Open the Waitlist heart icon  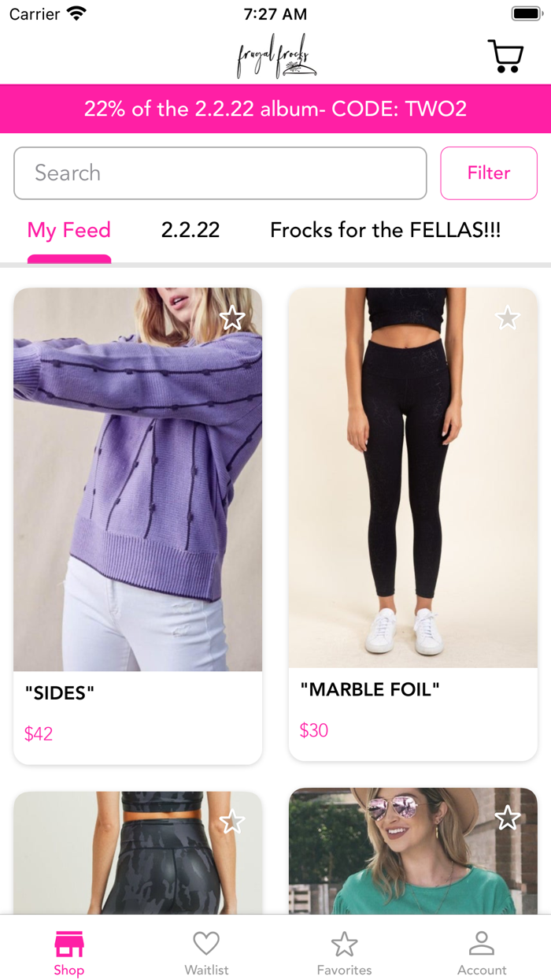point(206,942)
